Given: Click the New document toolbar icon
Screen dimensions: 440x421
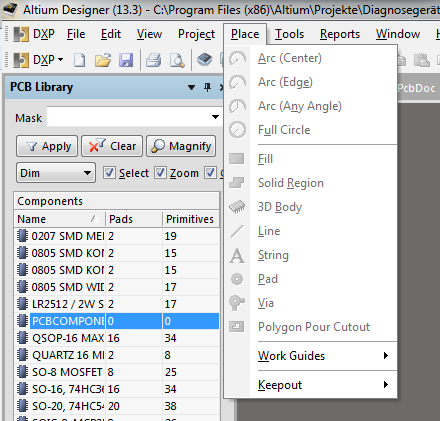Looking at the screenshot, I should [x=80, y=60].
